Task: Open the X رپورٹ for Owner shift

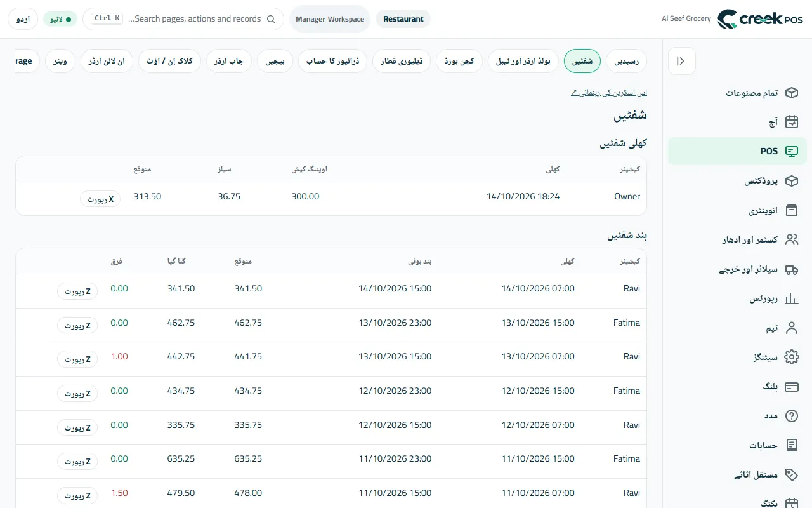Action: pyautogui.click(x=100, y=199)
